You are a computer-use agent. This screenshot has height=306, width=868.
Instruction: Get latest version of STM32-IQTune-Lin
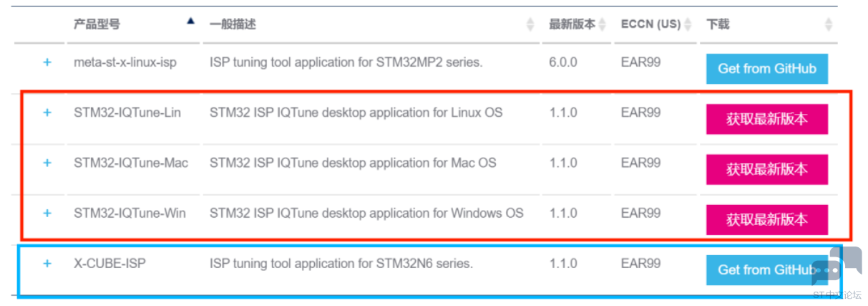pos(767,119)
